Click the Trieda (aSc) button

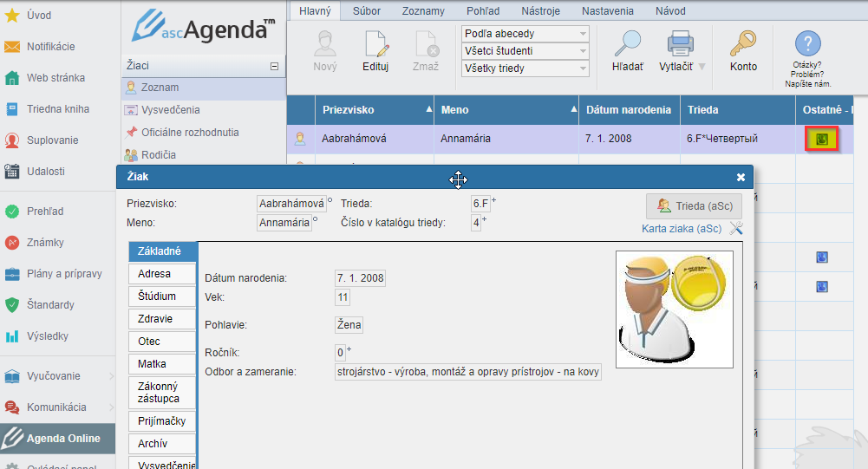point(695,206)
